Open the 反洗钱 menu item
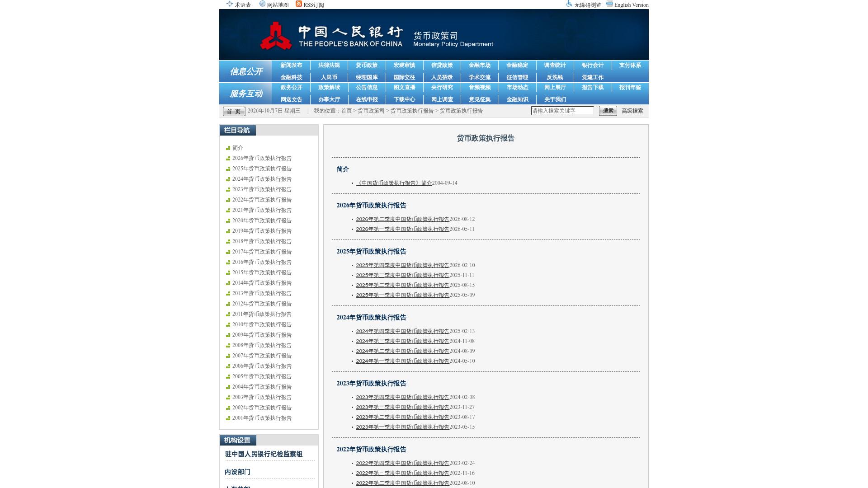 click(x=555, y=78)
